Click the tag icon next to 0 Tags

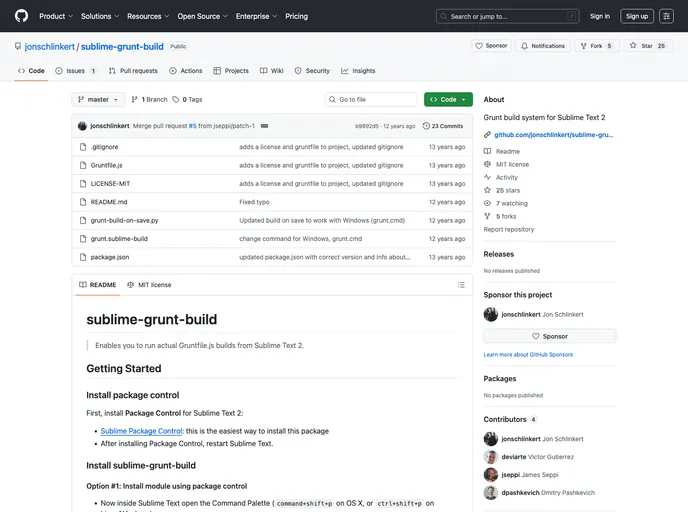(x=176, y=100)
